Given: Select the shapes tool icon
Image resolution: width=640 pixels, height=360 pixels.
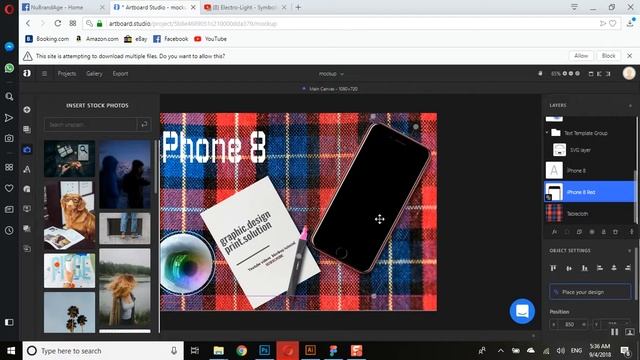Looking at the screenshot, I should point(27,189).
